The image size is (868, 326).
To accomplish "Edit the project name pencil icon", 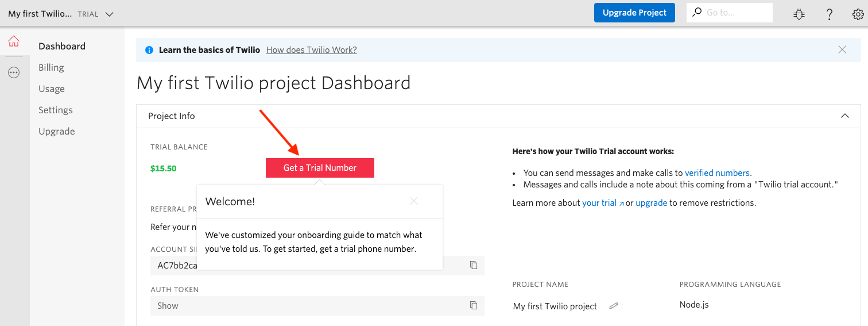I will point(614,306).
